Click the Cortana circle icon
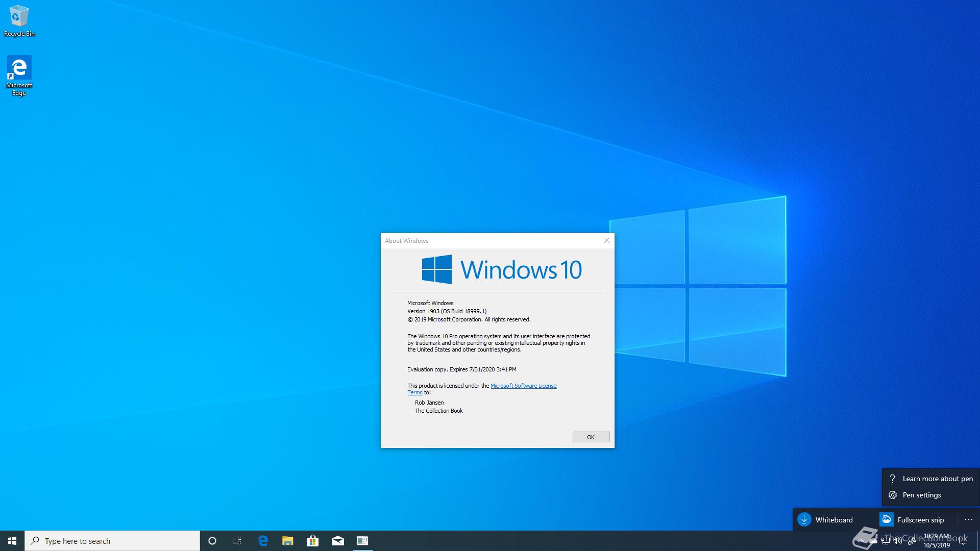The height and width of the screenshot is (551, 980). click(212, 541)
